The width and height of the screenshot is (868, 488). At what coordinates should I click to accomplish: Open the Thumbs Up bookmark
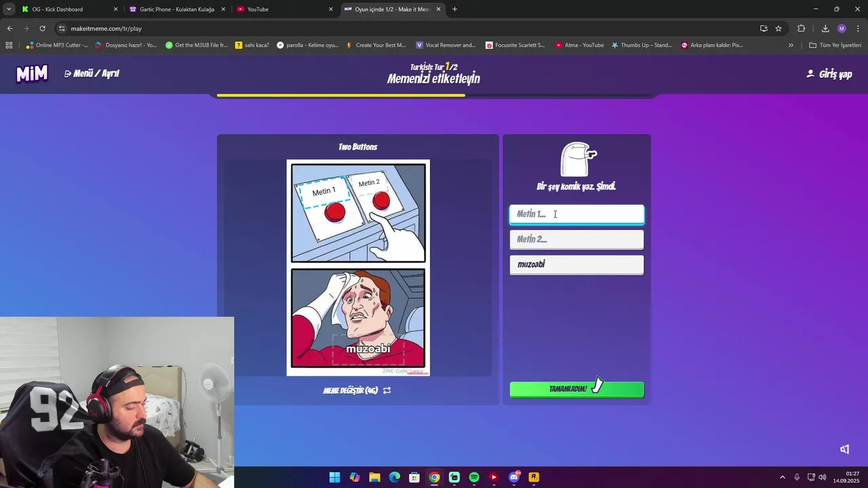pyautogui.click(x=642, y=45)
